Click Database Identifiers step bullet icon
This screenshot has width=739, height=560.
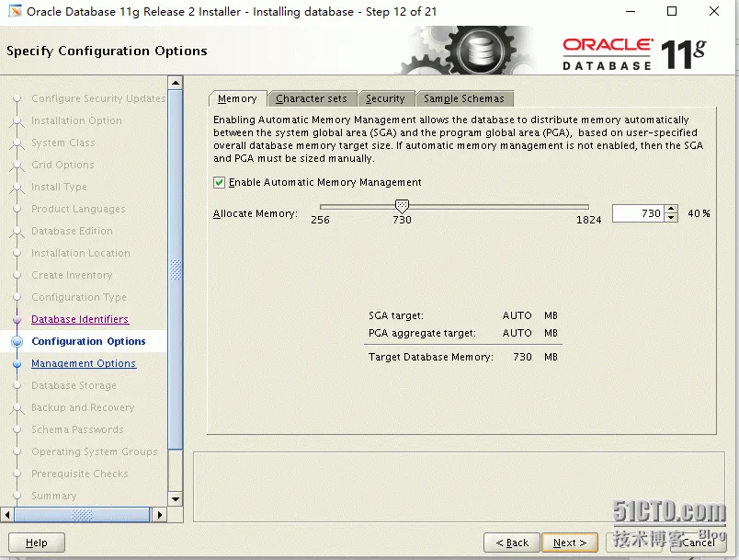17,320
